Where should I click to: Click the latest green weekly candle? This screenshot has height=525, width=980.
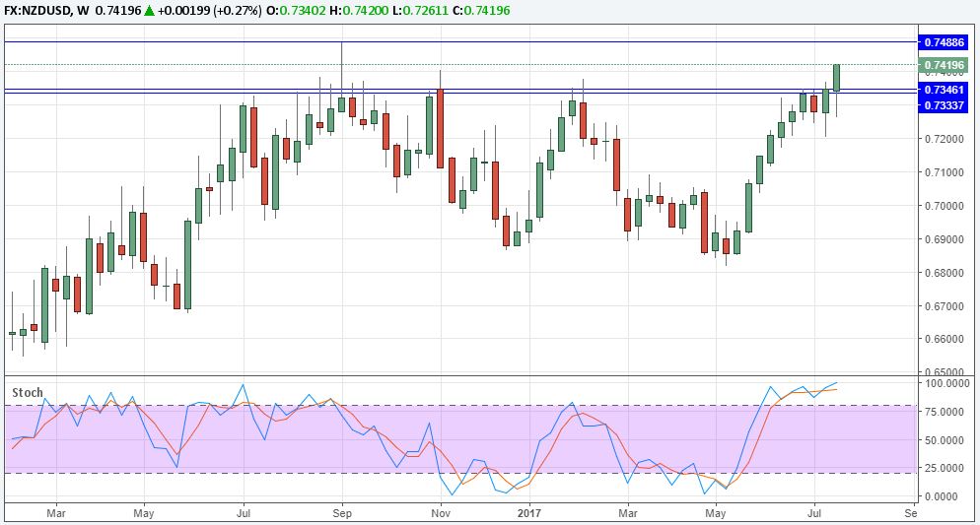(836, 78)
